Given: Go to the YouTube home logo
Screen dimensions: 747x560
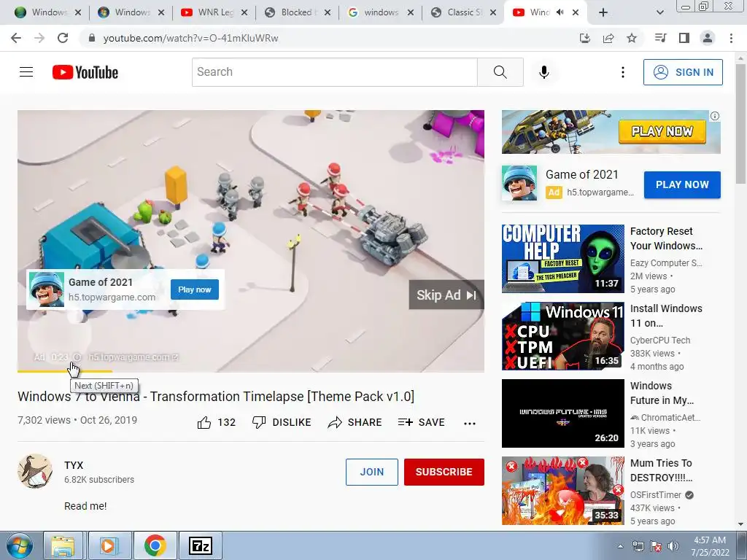Looking at the screenshot, I should coord(85,72).
